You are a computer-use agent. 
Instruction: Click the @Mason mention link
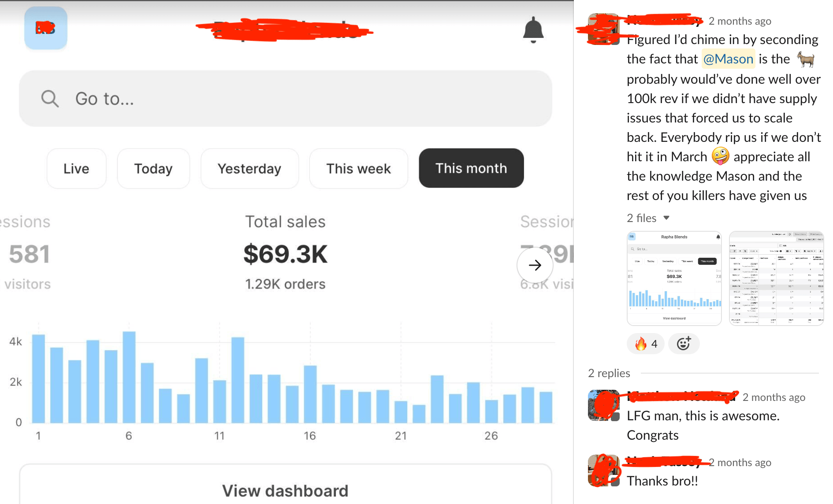point(728,59)
